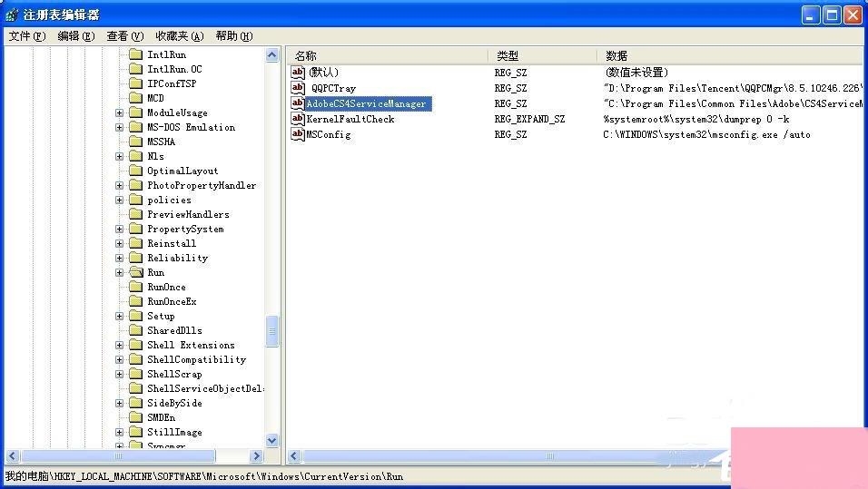Click the tree pane scroll-up arrow
The width and height of the screenshot is (868, 489).
[271, 54]
